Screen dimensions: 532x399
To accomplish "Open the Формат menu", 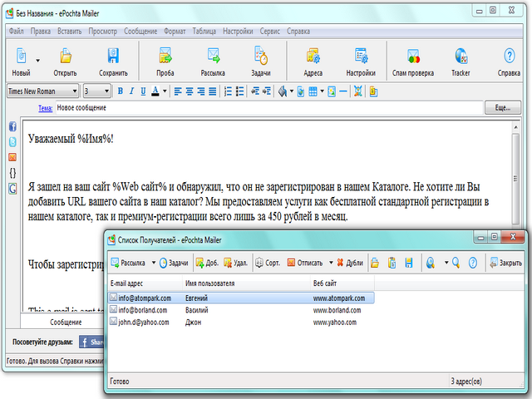I will coord(175,32).
